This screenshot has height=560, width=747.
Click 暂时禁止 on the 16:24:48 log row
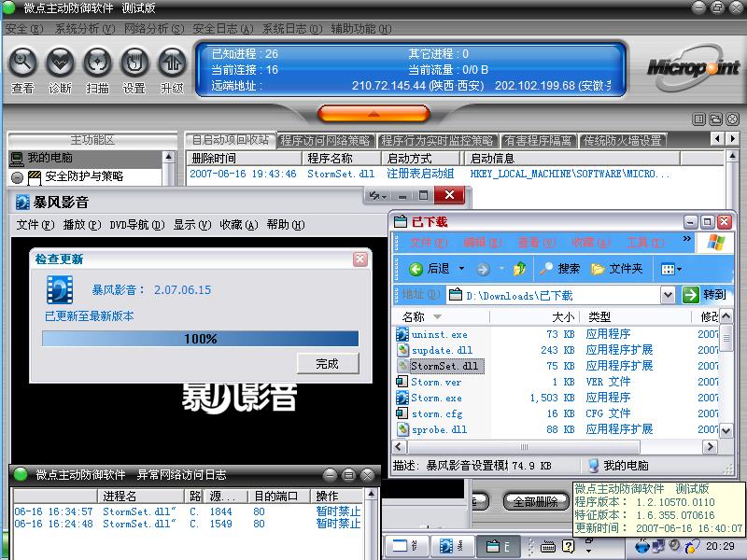(338, 524)
